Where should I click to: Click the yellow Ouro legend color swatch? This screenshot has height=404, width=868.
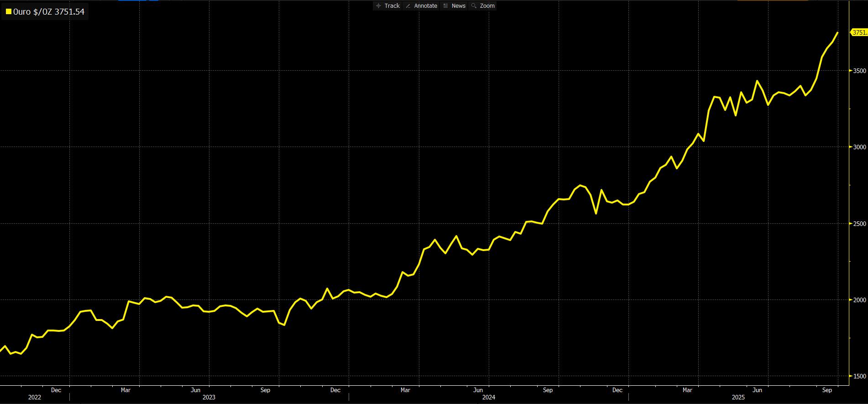(9, 12)
